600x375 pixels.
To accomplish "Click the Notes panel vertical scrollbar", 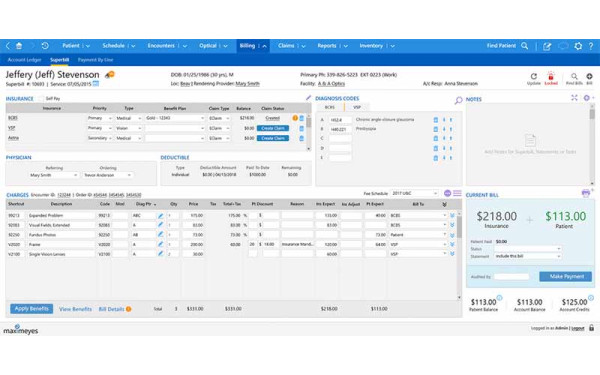I will (592, 145).
